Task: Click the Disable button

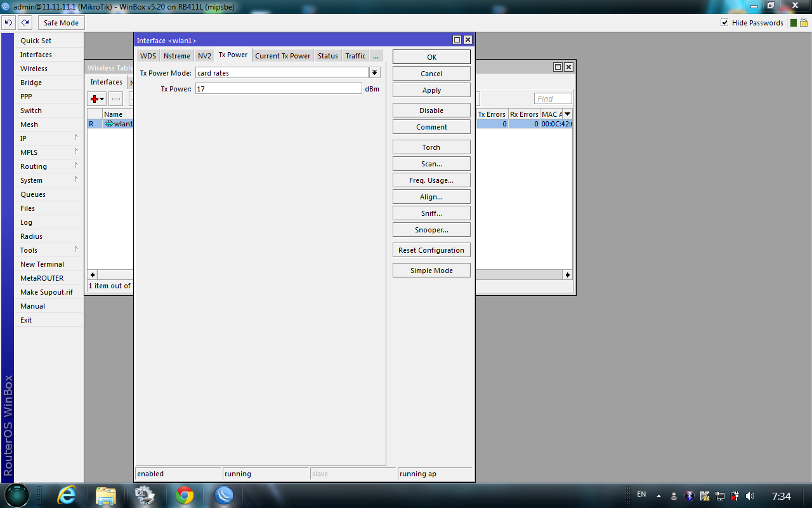Action: 431,110
